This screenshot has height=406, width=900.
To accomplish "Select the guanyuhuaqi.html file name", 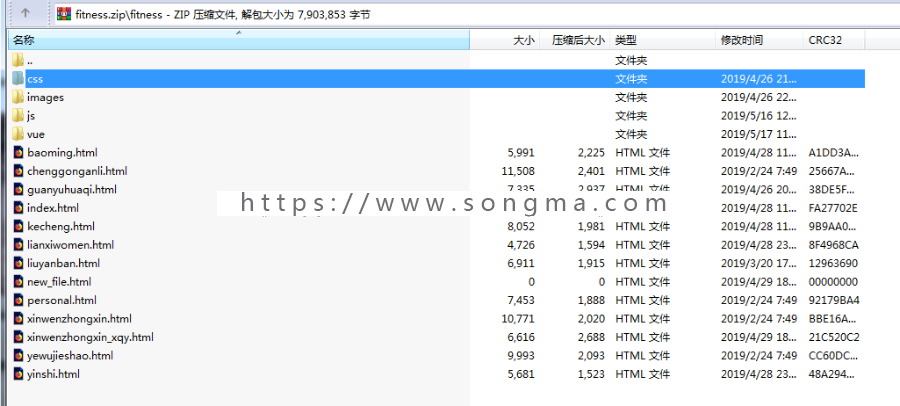I will tap(72, 190).
